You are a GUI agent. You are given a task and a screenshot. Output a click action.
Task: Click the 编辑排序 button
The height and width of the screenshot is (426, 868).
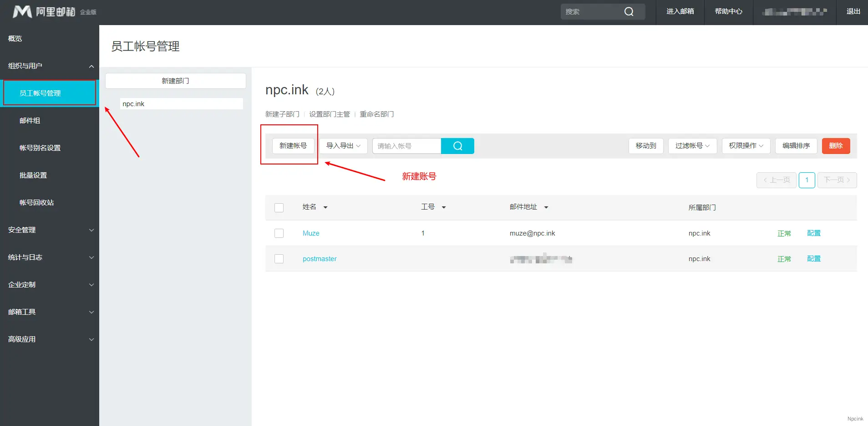coord(796,146)
